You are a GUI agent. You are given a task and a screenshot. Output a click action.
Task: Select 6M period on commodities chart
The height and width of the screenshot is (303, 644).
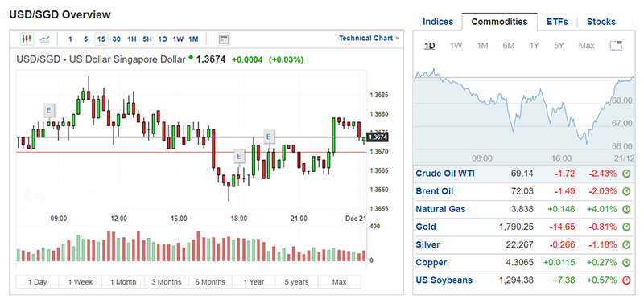[509, 46]
